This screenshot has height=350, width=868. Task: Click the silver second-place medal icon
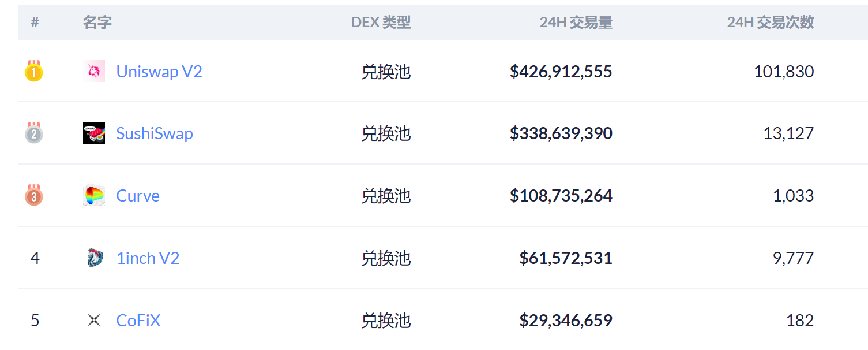pos(34,133)
